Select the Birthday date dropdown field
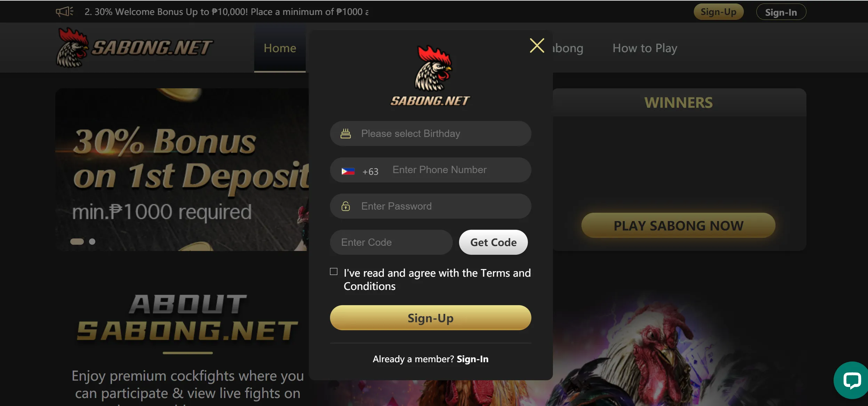868x406 pixels. [x=431, y=133]
